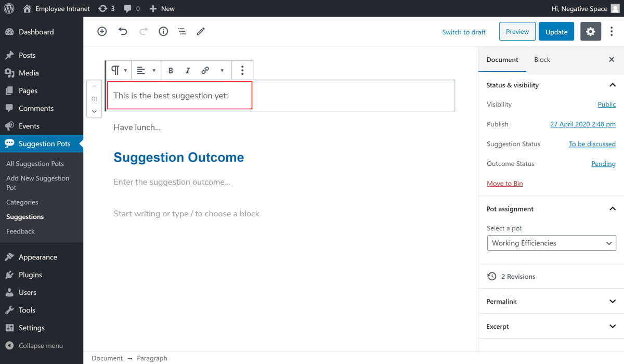
Task: Click the pencil Tools icon
Action: click(x=201, y=32)
